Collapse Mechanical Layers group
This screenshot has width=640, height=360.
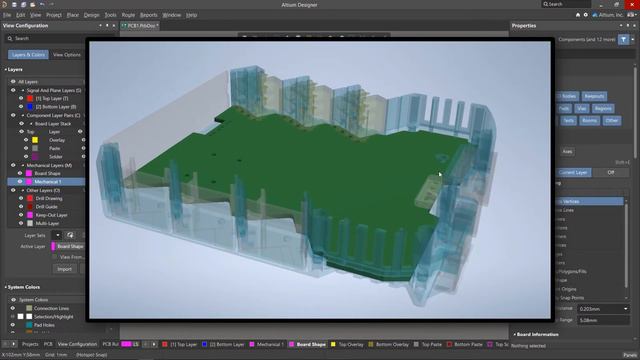pos(23,165)
